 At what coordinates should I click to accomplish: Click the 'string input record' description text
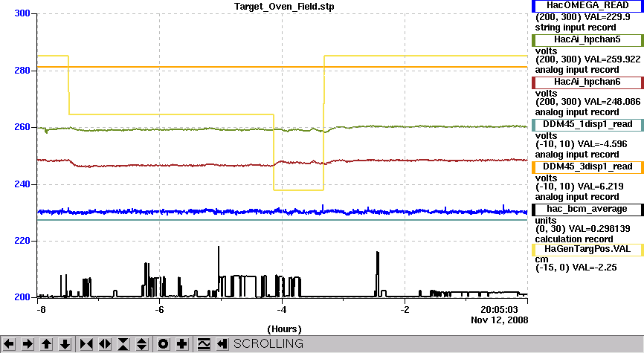coord(576,27)
